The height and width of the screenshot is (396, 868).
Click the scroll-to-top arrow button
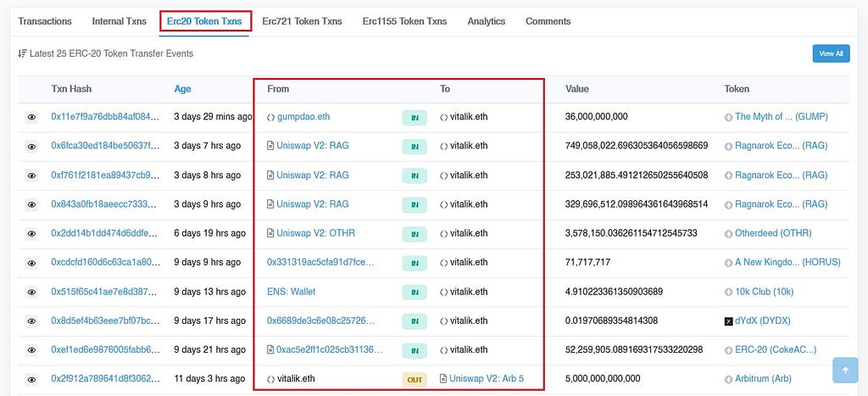(x=845, y=370)
